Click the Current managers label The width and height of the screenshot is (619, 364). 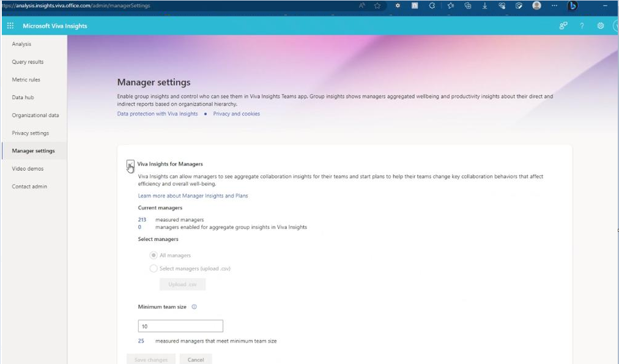pos(160,207)
